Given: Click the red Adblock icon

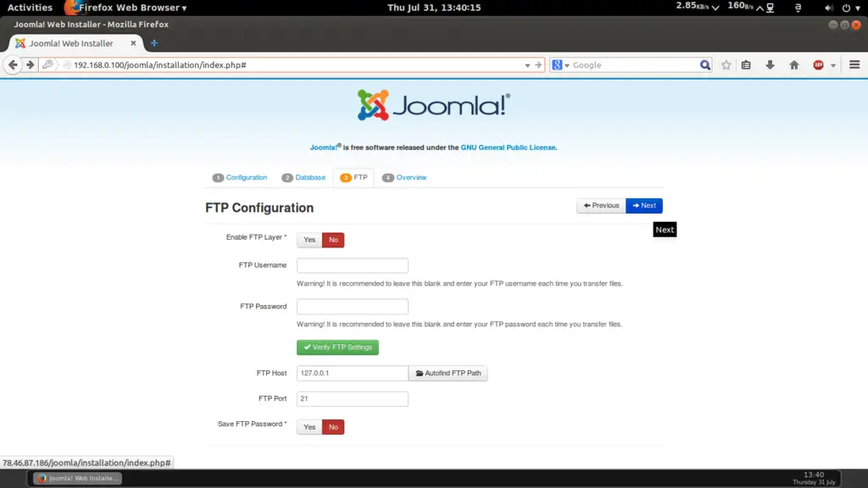Looking at the screenshot, I should coord(818,64).
